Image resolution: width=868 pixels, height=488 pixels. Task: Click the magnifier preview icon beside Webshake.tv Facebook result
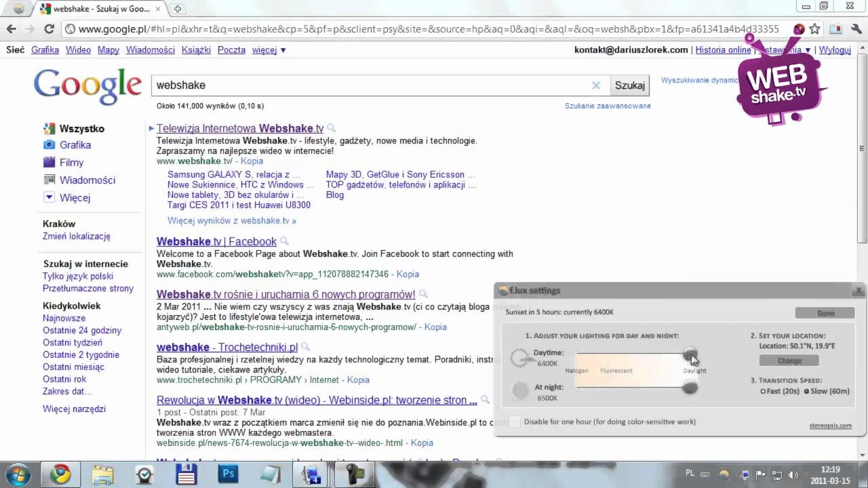click(x=285, y=241)
